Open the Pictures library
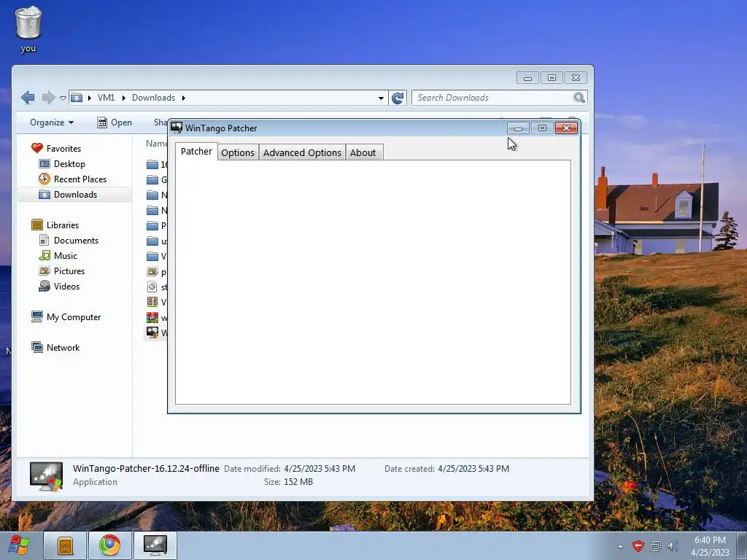Viewport: 747px width, 560px height. click(x=69, y=271)
